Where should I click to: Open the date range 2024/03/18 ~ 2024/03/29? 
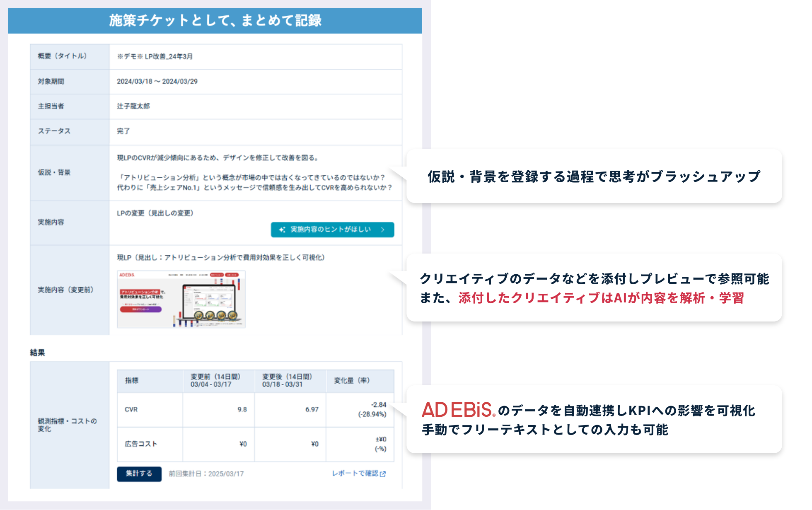[x=157, y=82]
